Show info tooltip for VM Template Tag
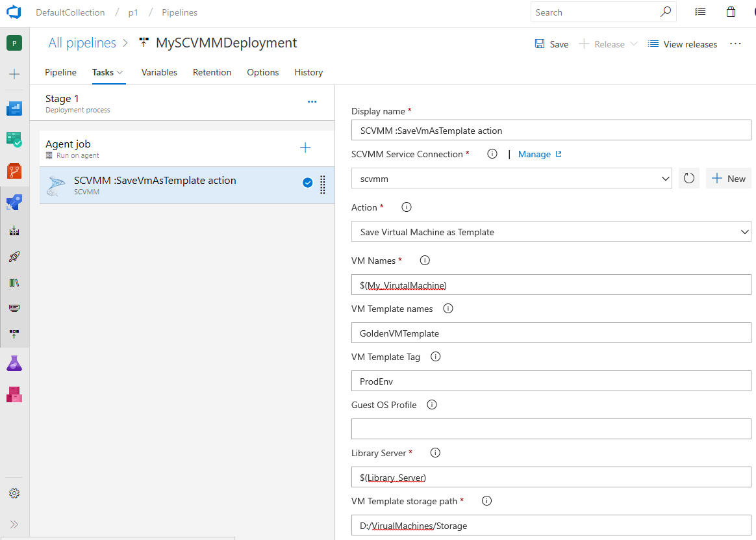The height and width of the screenshot is (540, 756). (x=435, y=357)
